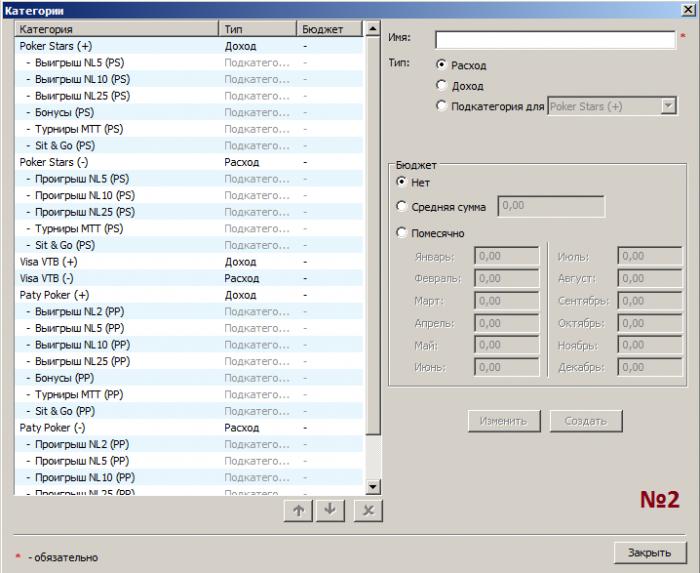Viewport: 700px width, 573px height.
Task: Click the Декабрь budget field
Action: 650,367
